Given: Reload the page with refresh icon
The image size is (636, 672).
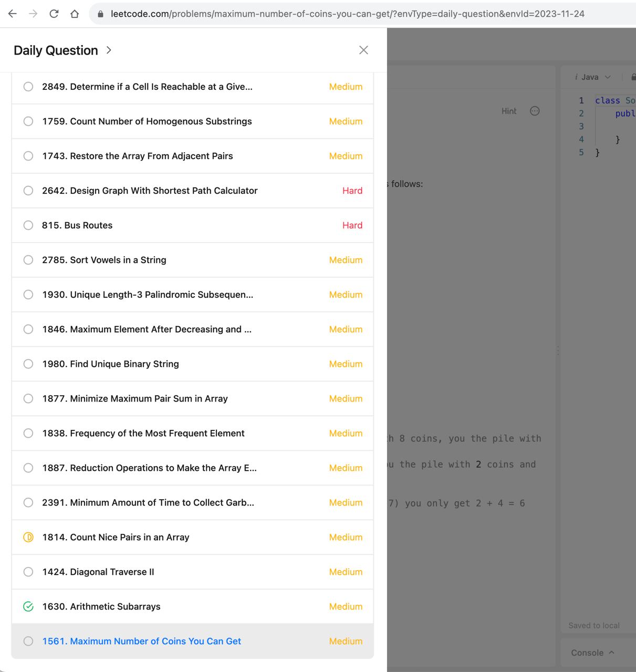Looking at the screenshot, I should click(54, 14).
